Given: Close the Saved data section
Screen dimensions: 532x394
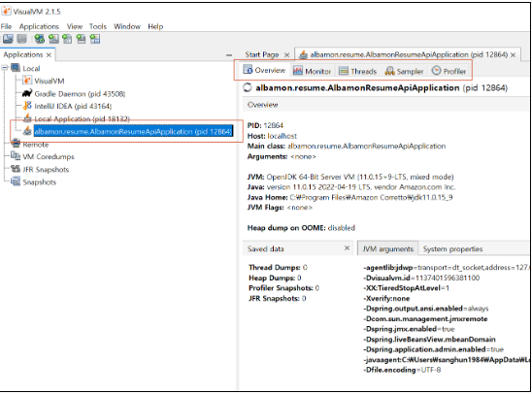Looking at the screenshot, I should coord(347,248).
